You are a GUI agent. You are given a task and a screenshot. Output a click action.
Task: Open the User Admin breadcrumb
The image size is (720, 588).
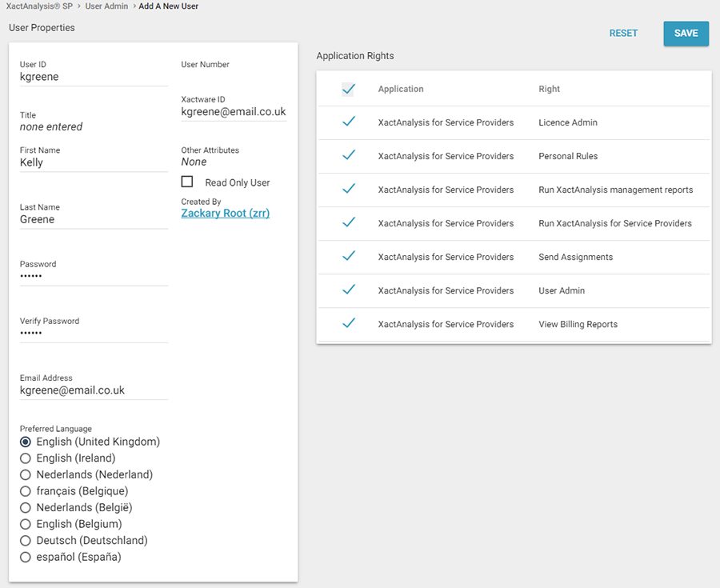[x=106, y=6]
